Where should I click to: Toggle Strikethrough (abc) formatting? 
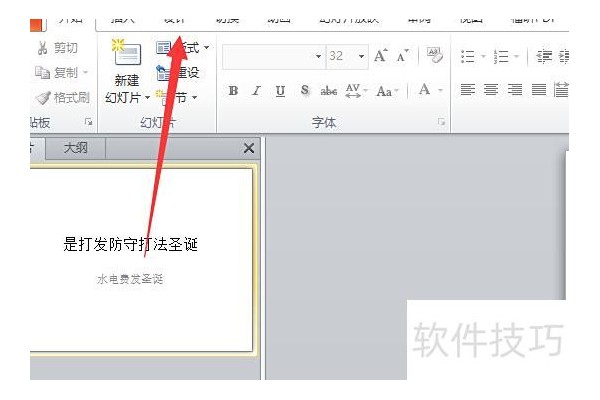tap(329, 91)
